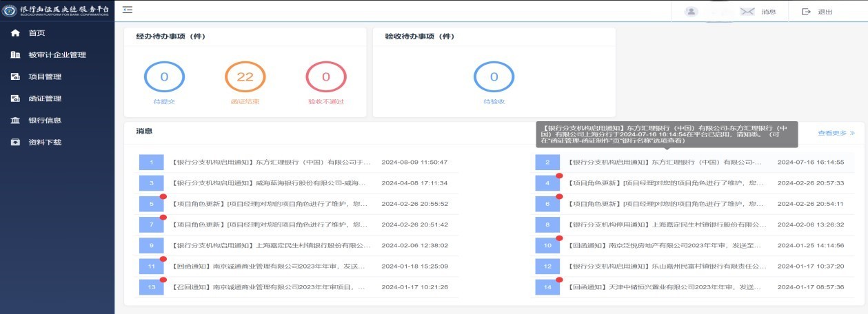Collapse sidebar using the hamburger toggle
Image resolution: width=868 pixels, height=314 pixels.
coord(128,10)
